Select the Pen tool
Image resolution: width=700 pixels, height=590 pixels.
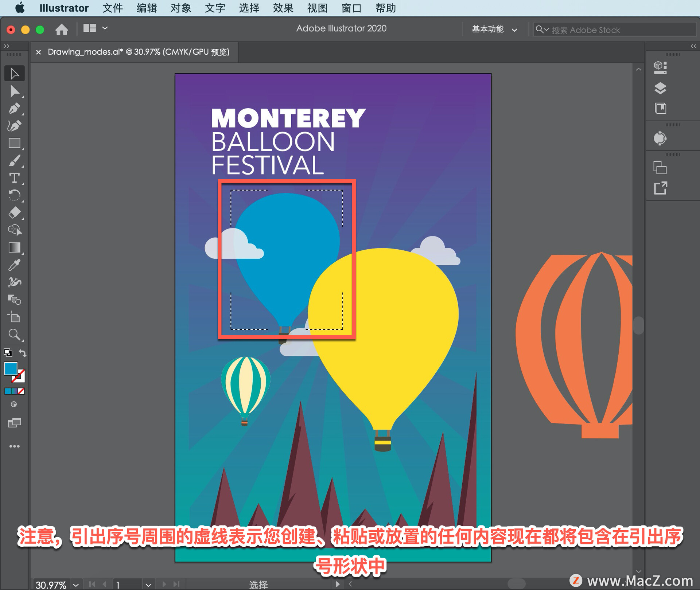pyautogui.click(x=14, y=108)
